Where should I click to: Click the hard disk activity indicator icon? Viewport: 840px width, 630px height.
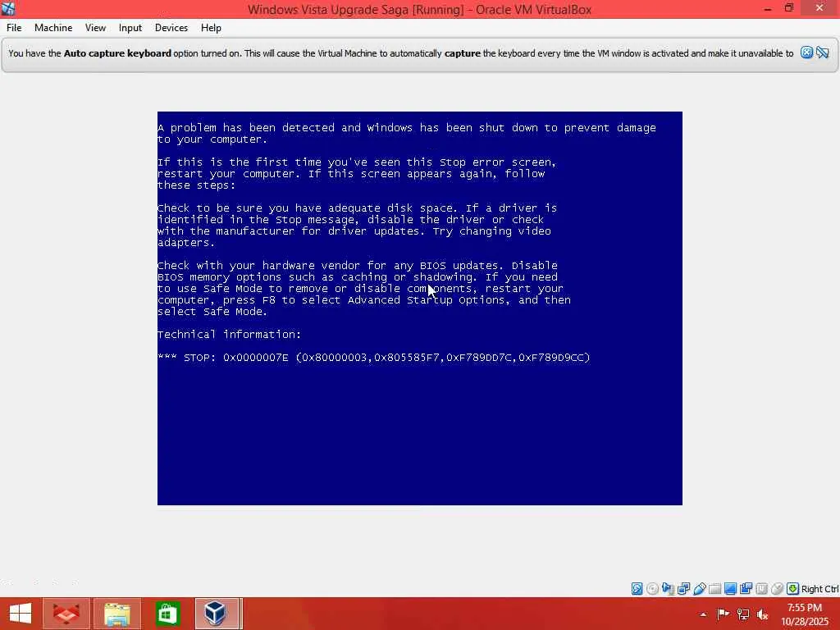tap(637, 589)
